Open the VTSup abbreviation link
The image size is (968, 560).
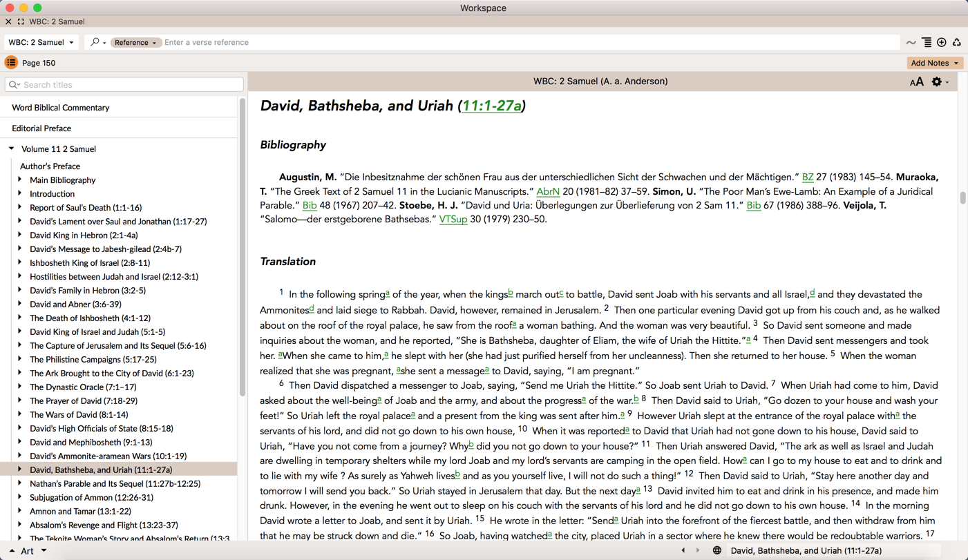pyautogui.click(x=453, y=219)
